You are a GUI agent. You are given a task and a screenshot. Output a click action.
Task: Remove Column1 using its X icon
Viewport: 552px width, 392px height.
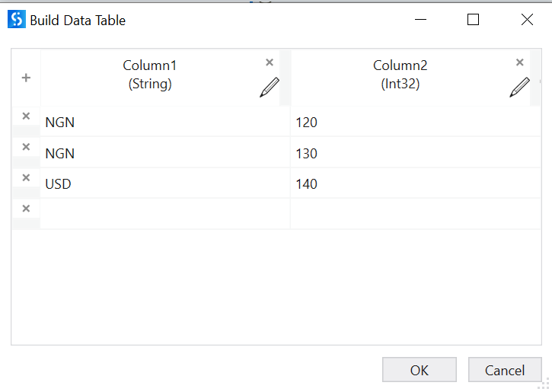(269, 62)
